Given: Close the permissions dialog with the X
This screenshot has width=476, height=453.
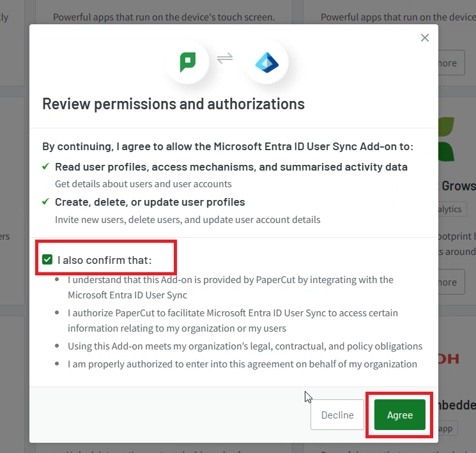Looking at the screenshot, I should (425, 38).
